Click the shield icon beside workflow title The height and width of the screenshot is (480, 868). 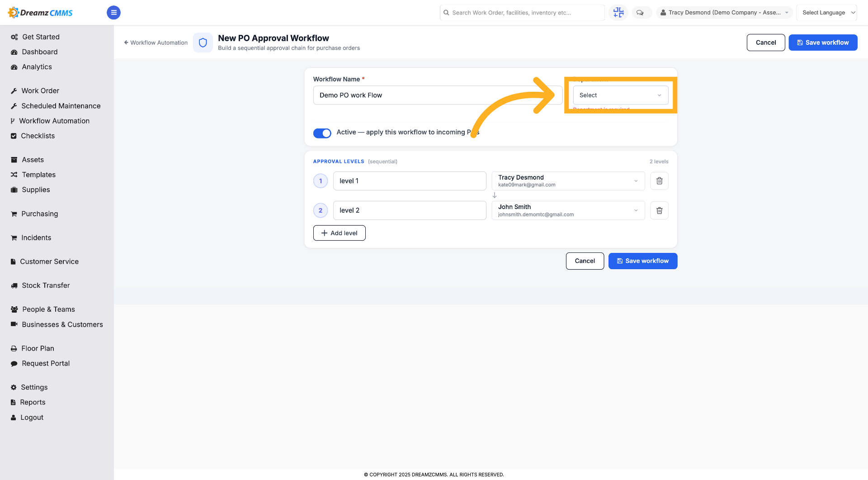[x=203, y=43]
